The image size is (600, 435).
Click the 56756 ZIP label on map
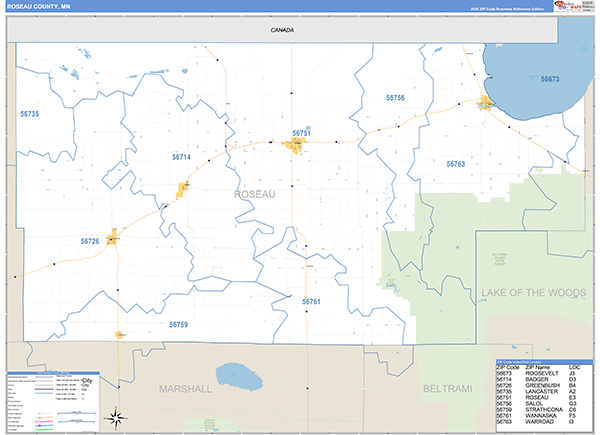[x=395, y=98]
